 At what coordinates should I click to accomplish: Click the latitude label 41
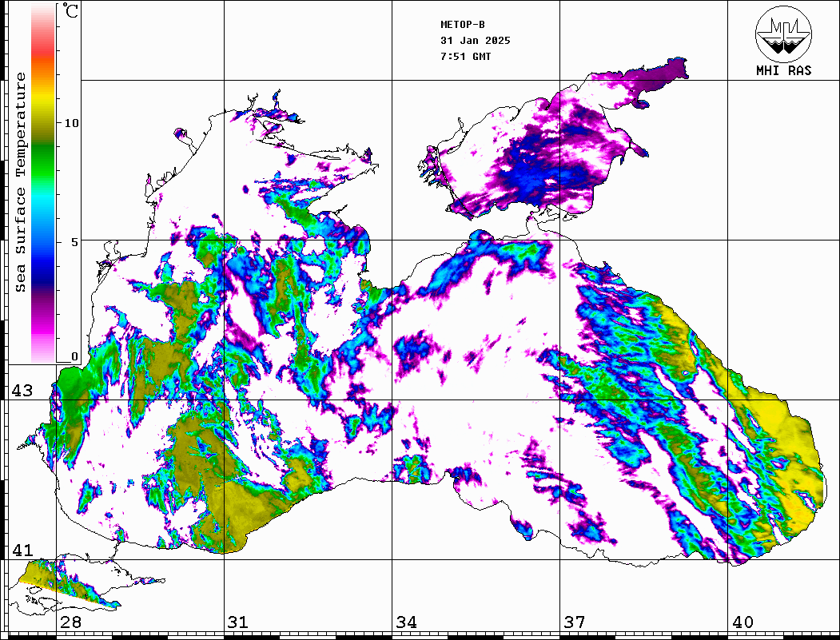[22, 551]
